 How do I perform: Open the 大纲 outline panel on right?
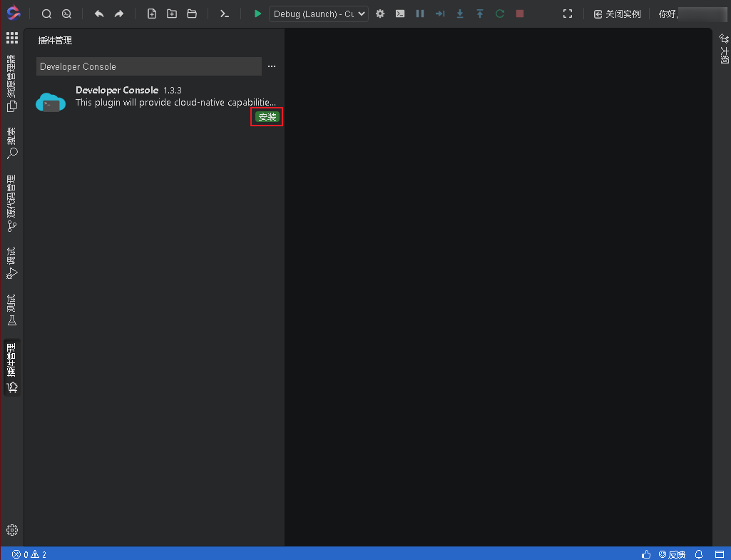click(724, 49)
